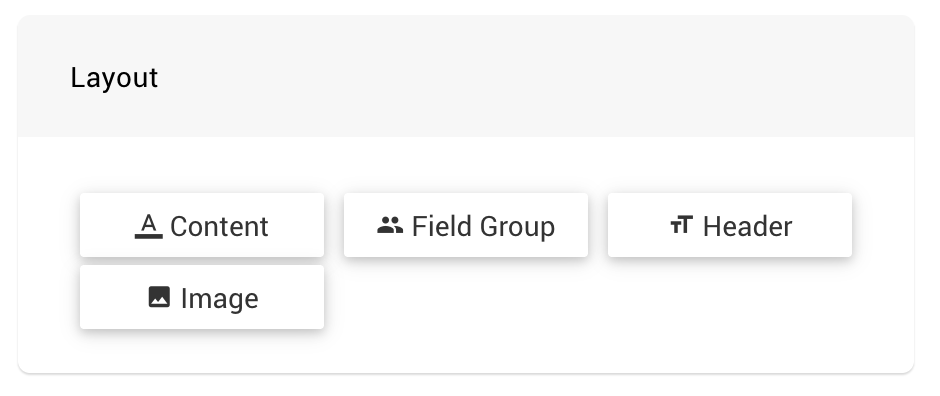Click the picture icon beside Image
Image resolution: width=940 pixels, height=396 pixels.
159,297
